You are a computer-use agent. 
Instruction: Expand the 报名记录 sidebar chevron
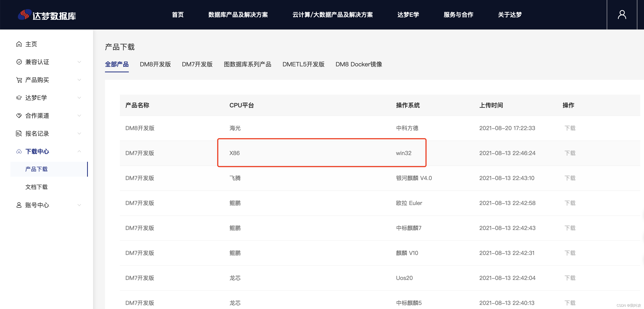[79, 133]
